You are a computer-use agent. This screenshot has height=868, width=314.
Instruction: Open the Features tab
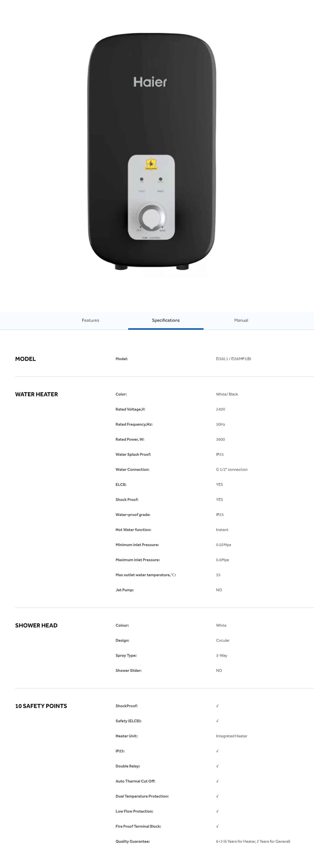(x=90, y=320)
